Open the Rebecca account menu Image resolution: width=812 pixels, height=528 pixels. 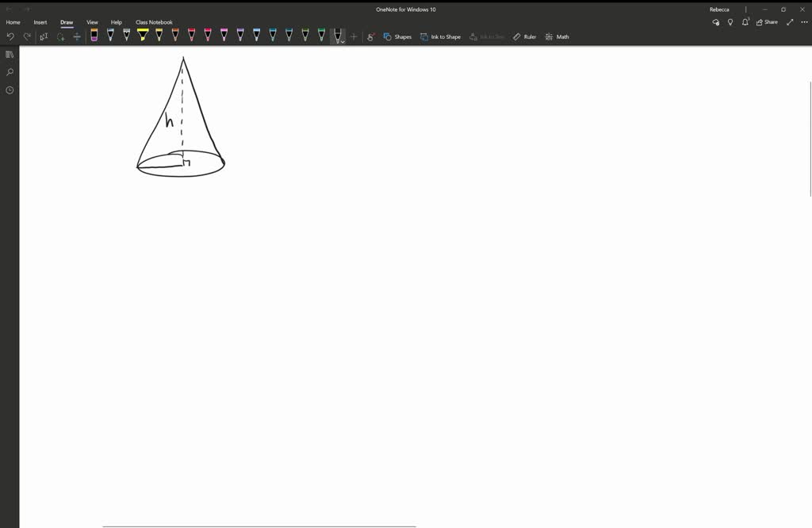pyautogui.click(x=719, y=10)
